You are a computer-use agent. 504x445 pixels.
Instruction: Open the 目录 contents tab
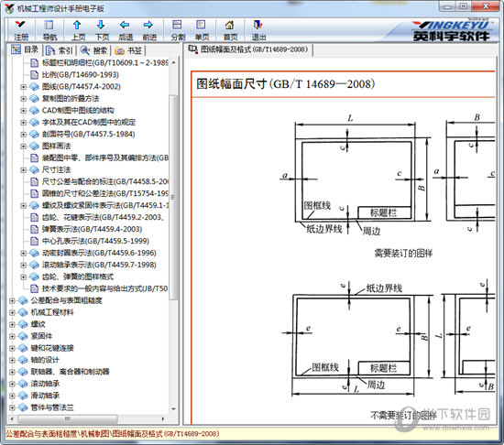tap(25, 49)
